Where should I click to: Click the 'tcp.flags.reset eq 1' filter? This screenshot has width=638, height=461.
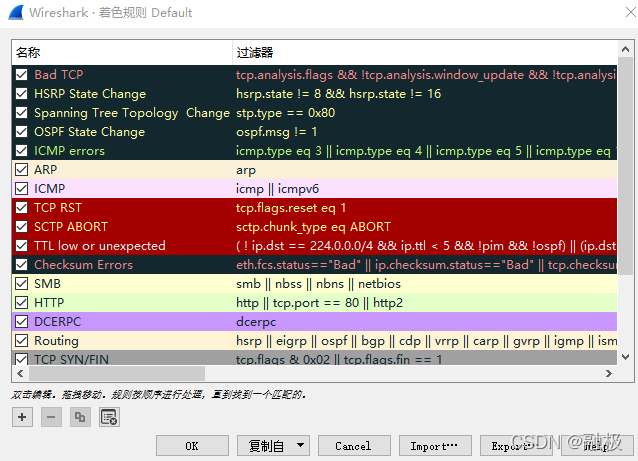[x=291, y=208]
